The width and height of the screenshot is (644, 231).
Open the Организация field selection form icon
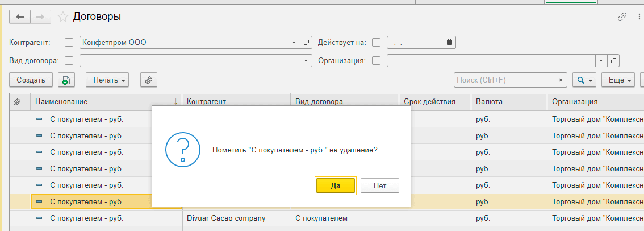[613, 60]
